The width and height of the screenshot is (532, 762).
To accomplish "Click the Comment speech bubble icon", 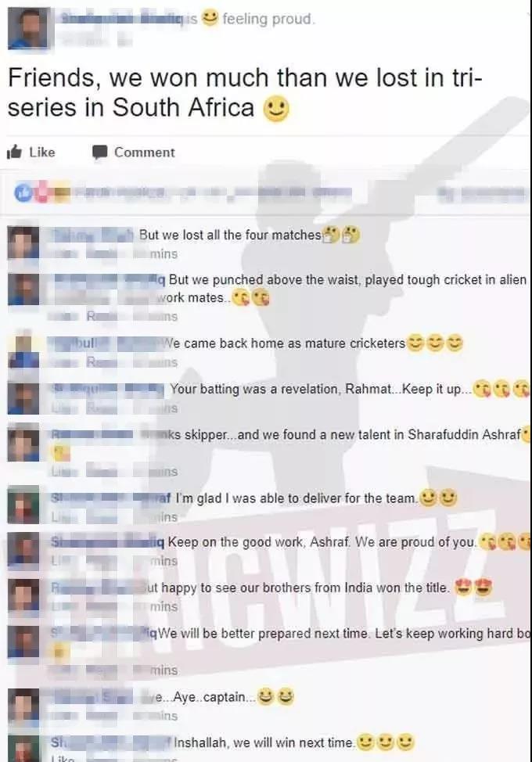I will click(99, 153).
